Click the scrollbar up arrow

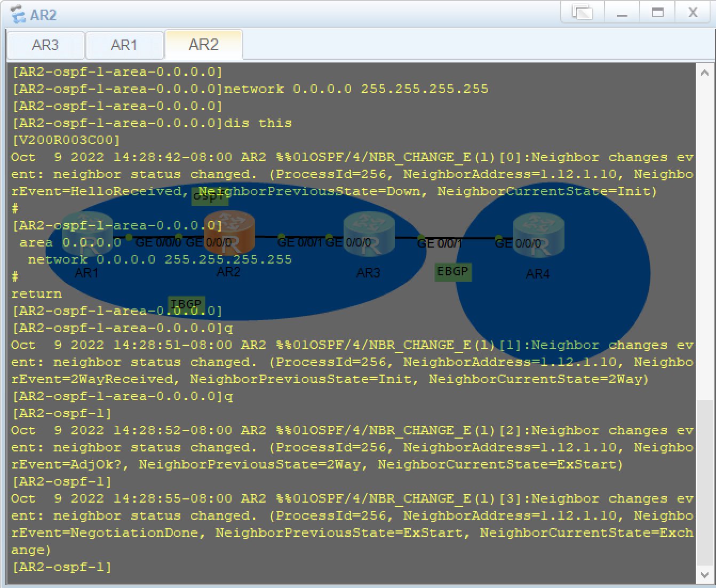pos(704,73)
